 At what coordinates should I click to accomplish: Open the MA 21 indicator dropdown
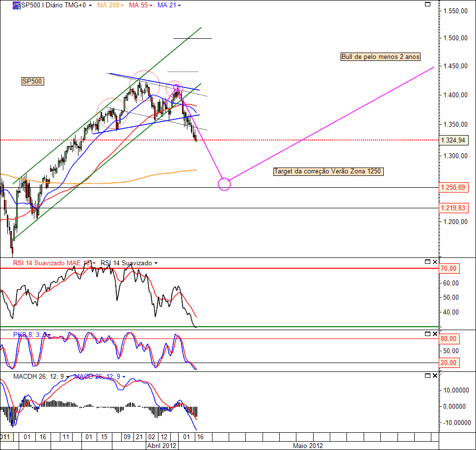[179, 5]
